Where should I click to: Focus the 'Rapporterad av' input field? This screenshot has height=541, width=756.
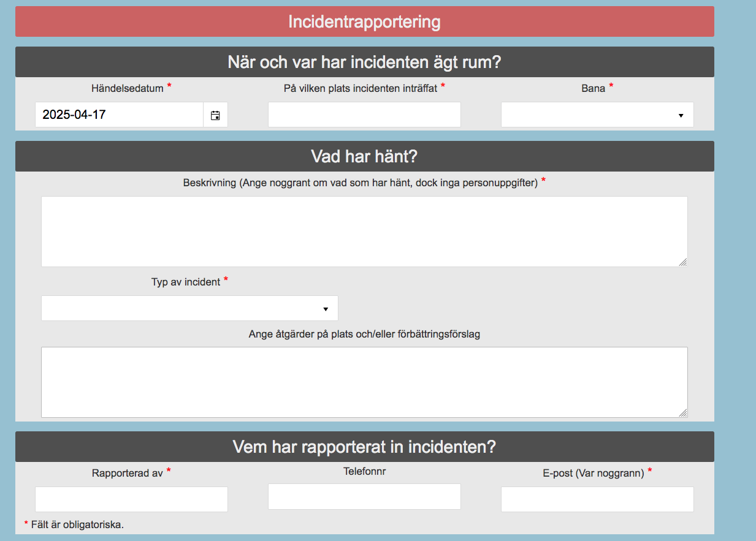pyautogui.click(x=131, y=499)
